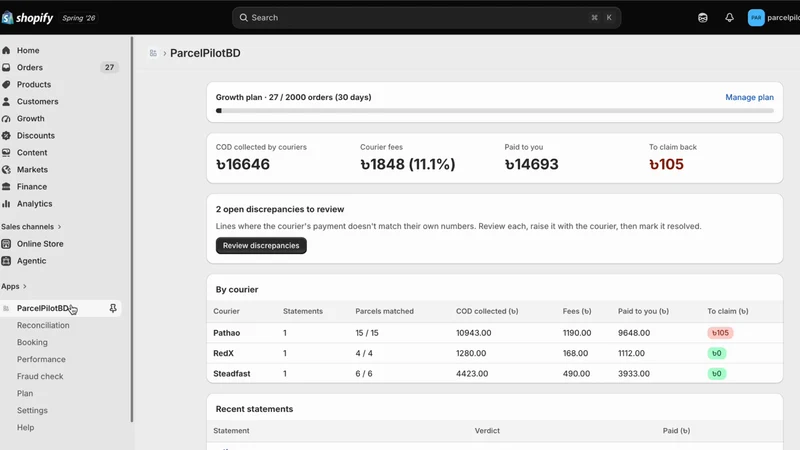Click the Discounts badge icon
The height and width of the screenshot is (450, 800).
tap(6, 135)
